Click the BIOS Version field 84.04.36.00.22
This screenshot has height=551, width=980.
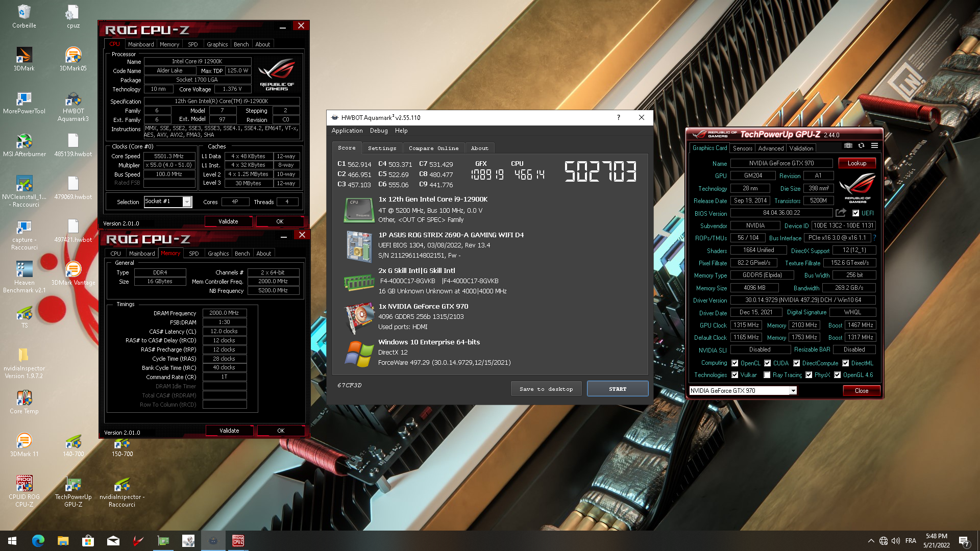click(781, 213)
